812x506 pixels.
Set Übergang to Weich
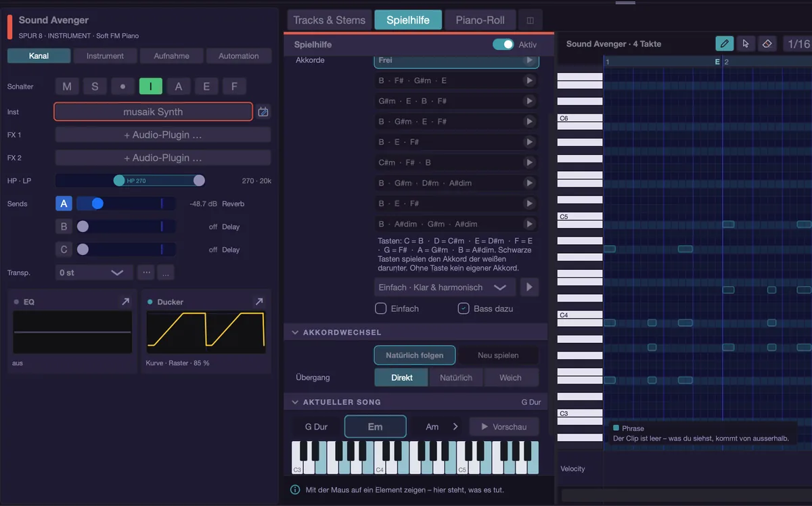pos(510,377)
